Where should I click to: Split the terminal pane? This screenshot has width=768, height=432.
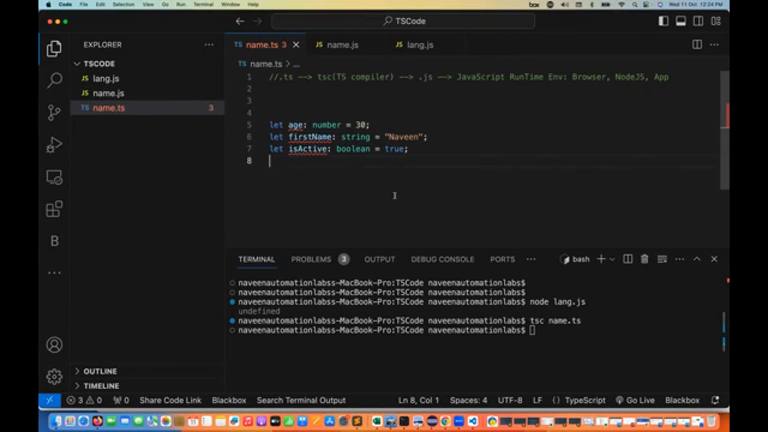point(627,259)
